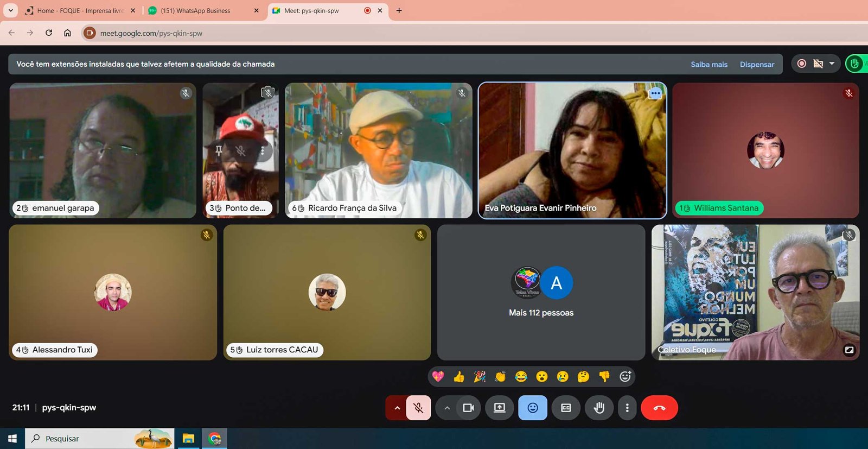The width and height of the screenshot is (868, 449).
Task: Open the Mais 112 pessoas tile
Action: tap(541, 293)
